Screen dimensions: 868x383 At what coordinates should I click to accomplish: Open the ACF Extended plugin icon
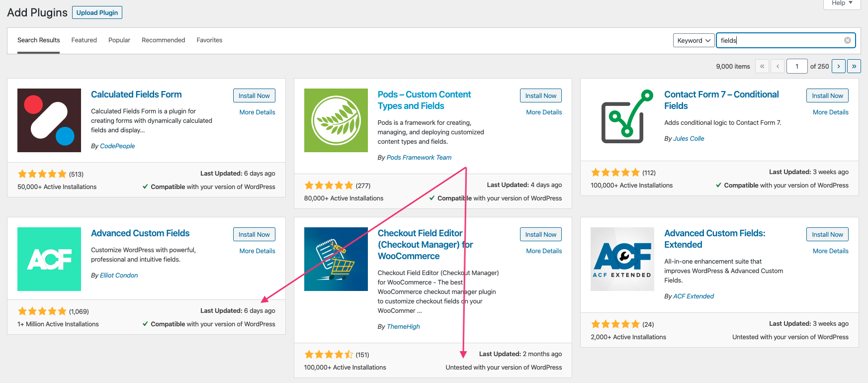[x=622, y=259]
